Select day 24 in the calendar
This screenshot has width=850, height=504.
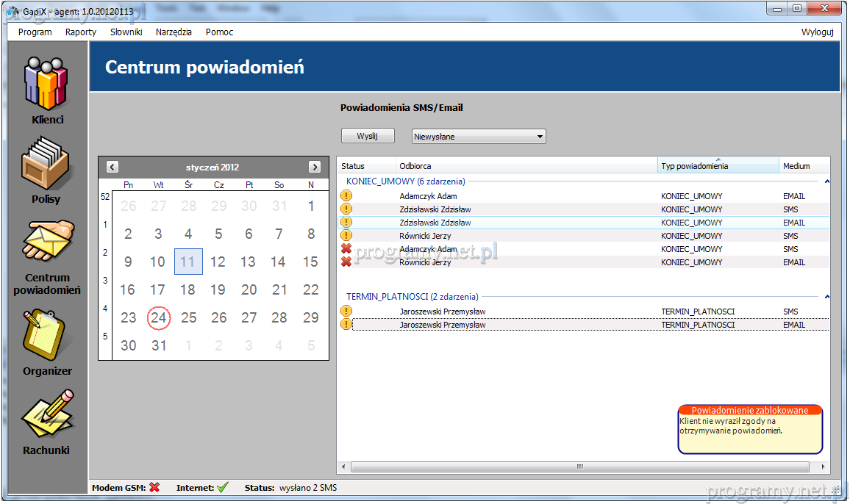158,318
